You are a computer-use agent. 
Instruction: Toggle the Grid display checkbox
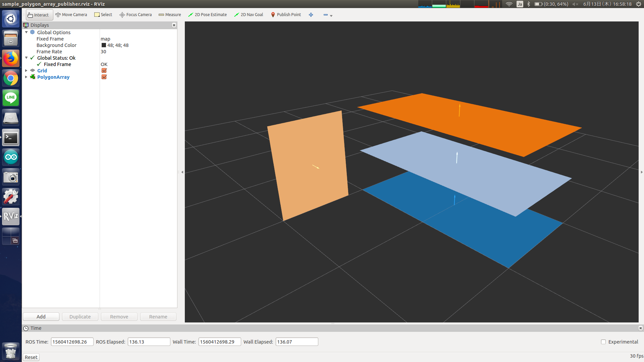coord(104,70)
